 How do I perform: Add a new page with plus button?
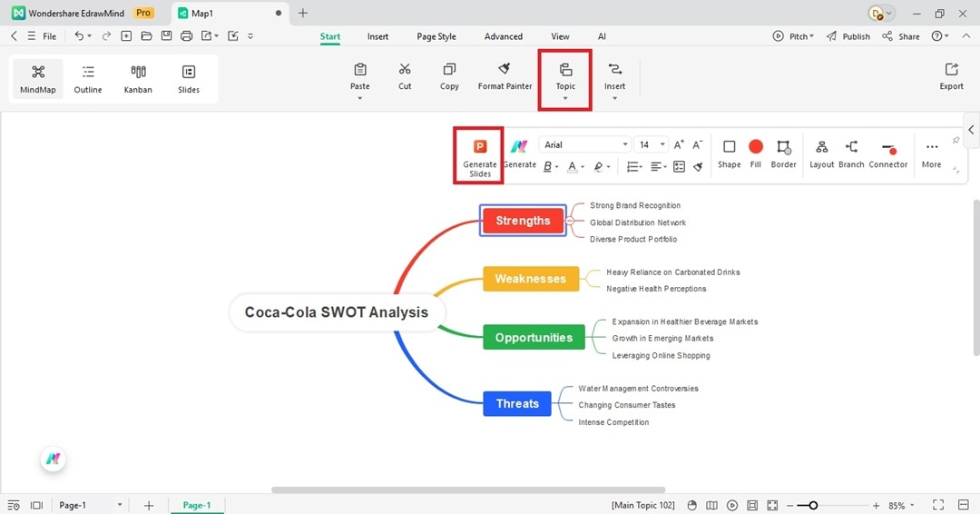coord(149,505)
